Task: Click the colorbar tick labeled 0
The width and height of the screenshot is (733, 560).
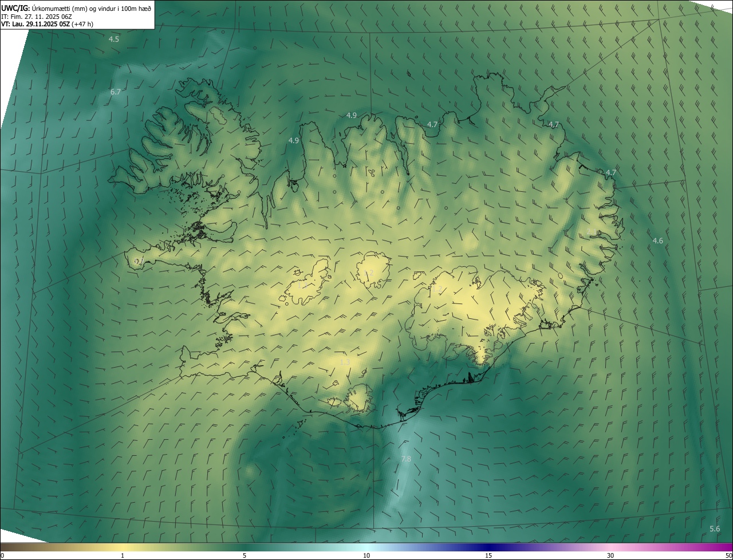Action: pyautogui.click(x=2, y=556)
